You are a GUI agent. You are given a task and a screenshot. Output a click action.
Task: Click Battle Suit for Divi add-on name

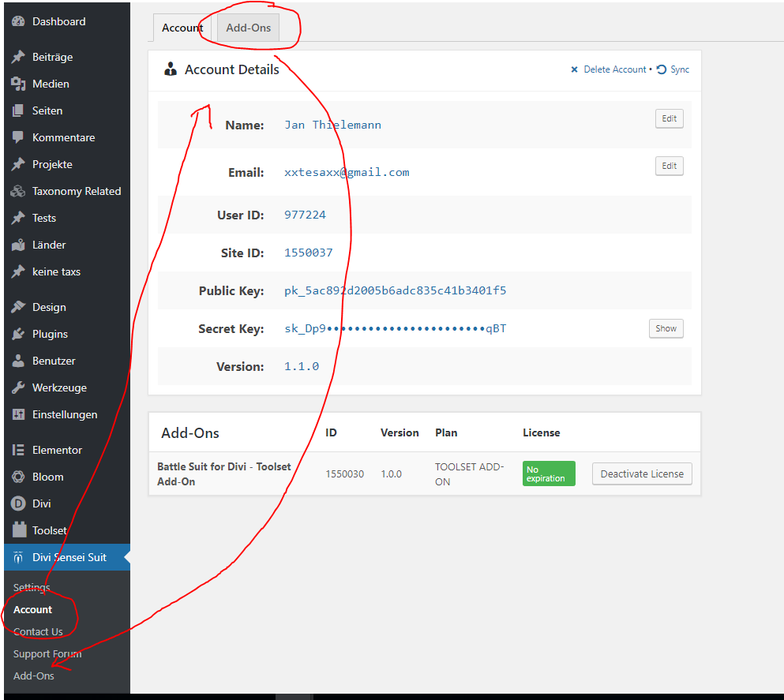pos(223,474)
